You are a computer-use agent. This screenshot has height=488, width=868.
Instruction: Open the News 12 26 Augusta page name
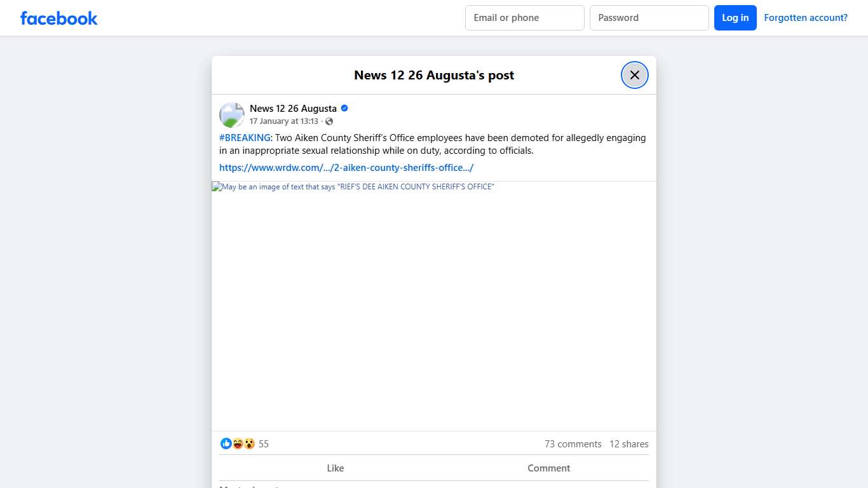(293, 108)
